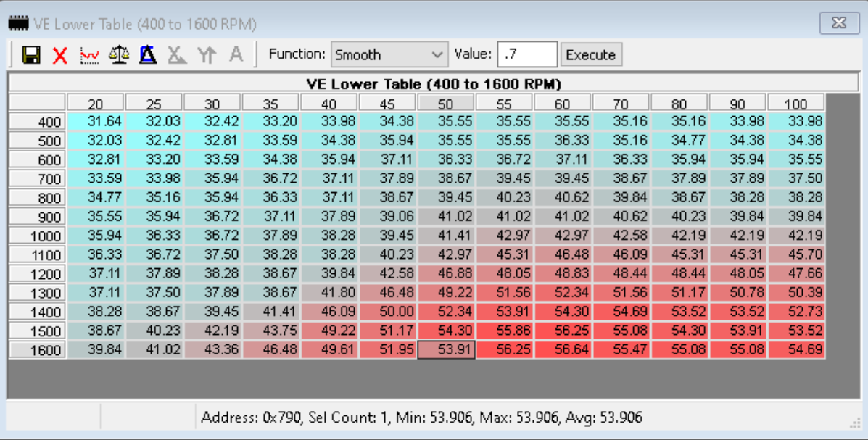Select the 400 RPM row header
The width and height of the screenshot is (868, 440).
37,122
